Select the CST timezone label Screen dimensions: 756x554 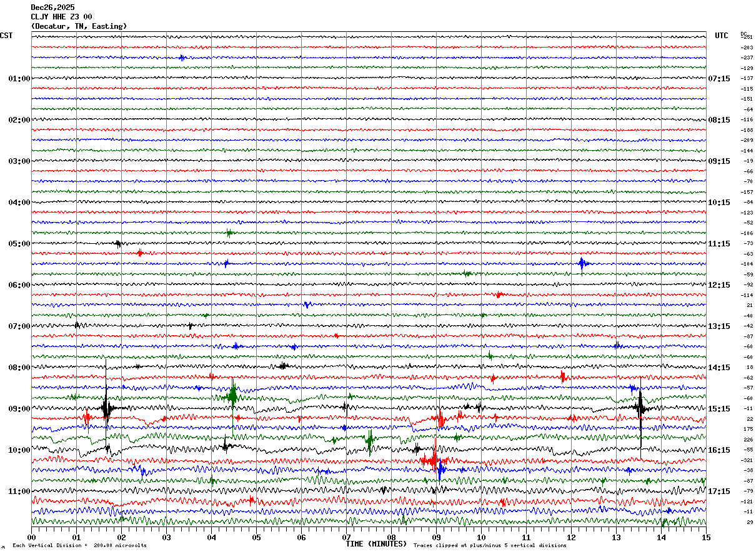point(6,36)
